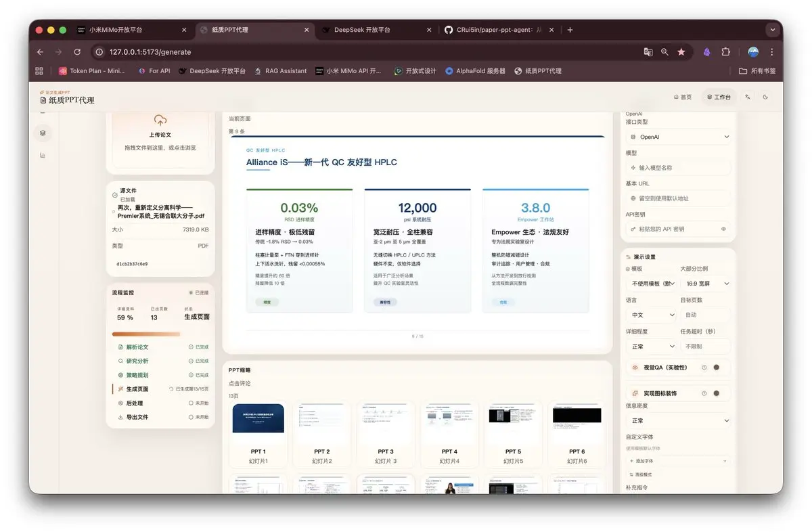Close the 小米MiMo开放平台 tab
Screen dimensions: 812x532
184,30
